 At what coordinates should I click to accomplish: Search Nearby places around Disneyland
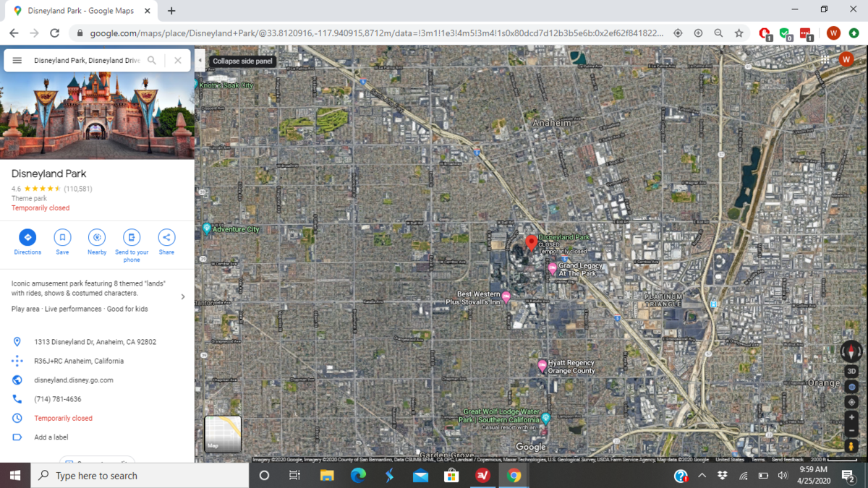coord(97,237)
